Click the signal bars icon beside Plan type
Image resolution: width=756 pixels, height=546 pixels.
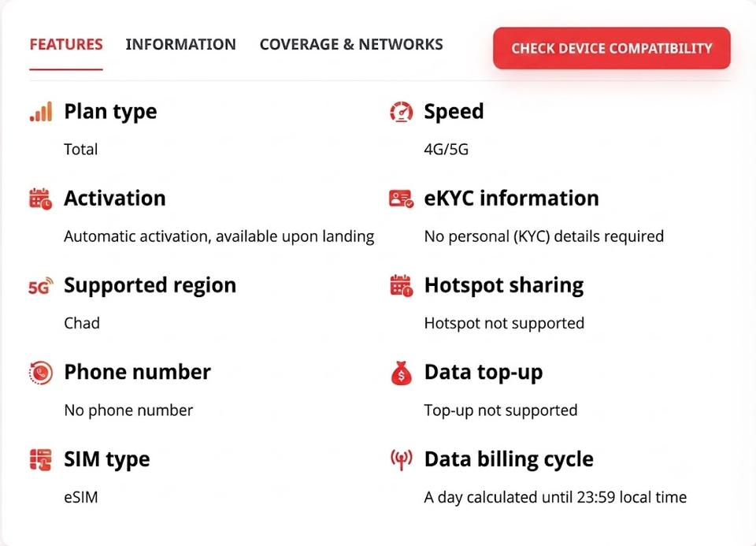[41, 111]
